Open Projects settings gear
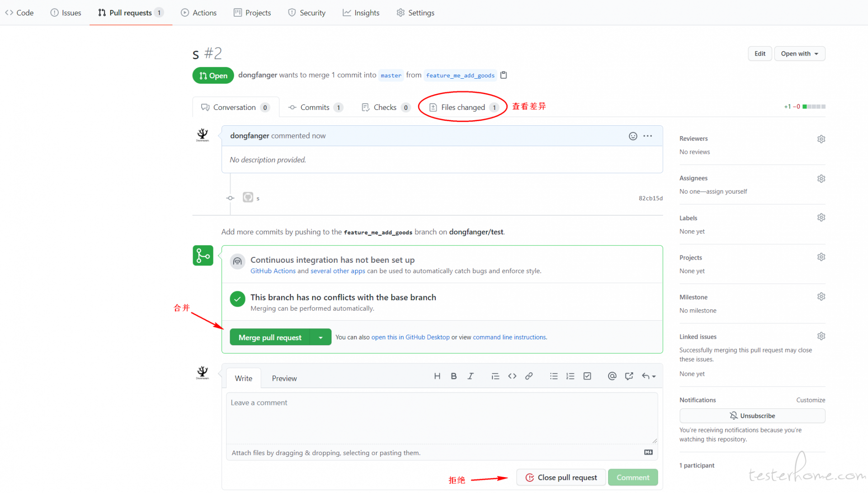The height and width of the screenshot is (493, 868). click(821, 257)
